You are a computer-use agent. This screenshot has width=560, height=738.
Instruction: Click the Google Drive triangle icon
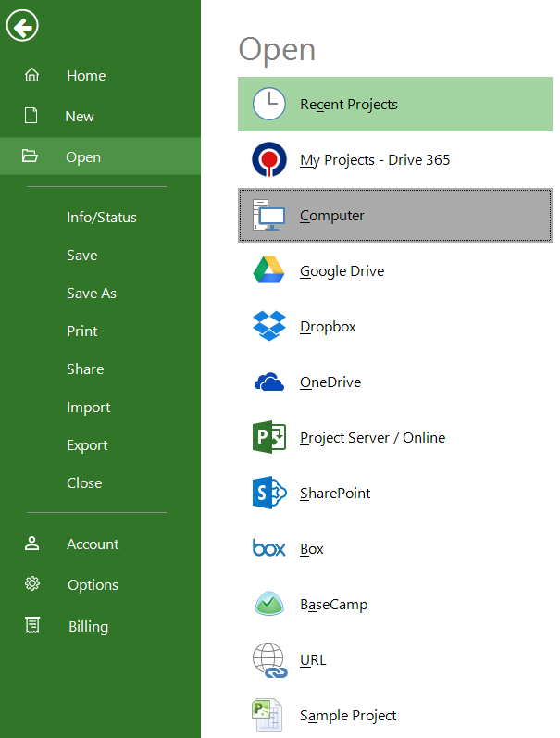268,269
